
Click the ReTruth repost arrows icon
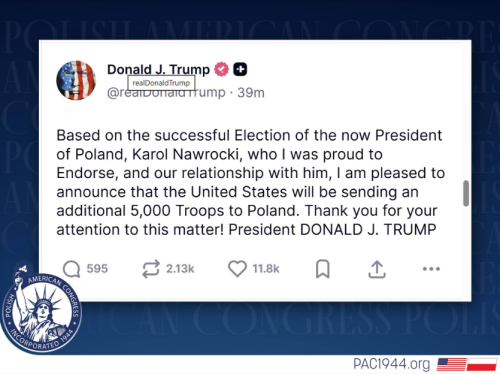[151, 269]
